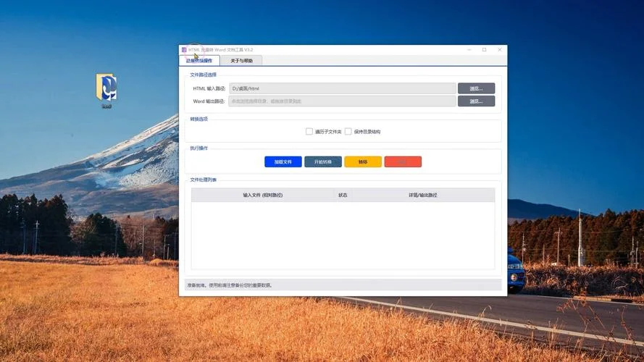The height and width of the screenshot is (362, 644).
Task: Click the 输入文件 column header
Action: (x=263, y=195)
